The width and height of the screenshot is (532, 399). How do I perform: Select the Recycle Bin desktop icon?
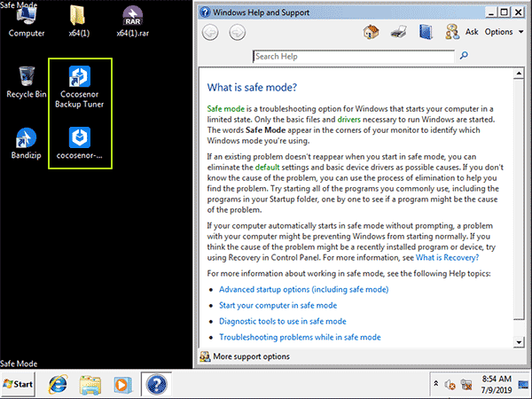click(27, 82)
